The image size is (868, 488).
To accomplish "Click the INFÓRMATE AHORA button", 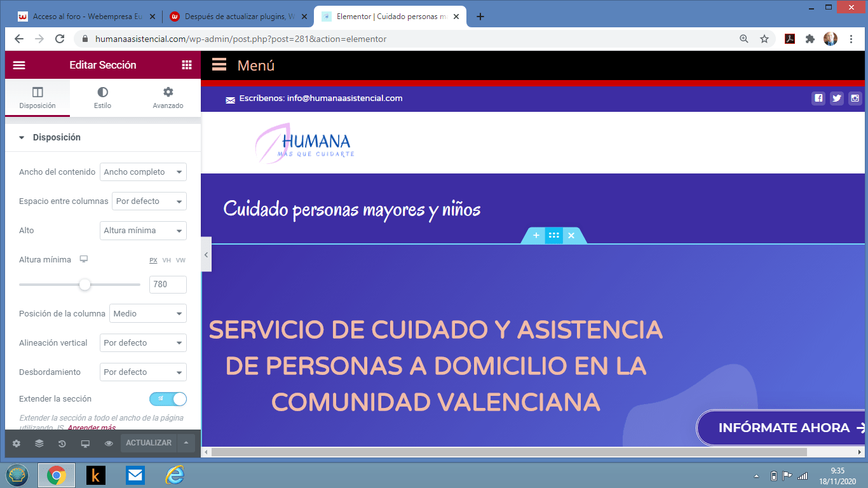I will 782,428.
